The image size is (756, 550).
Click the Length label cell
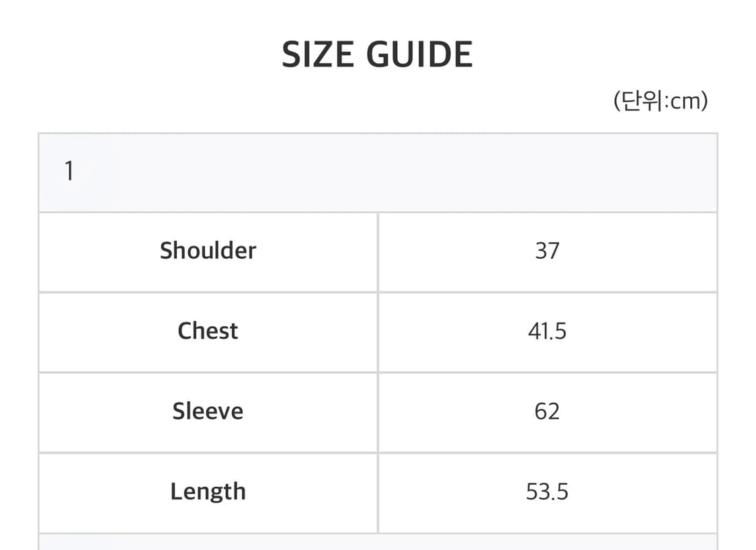coord(208,492)
